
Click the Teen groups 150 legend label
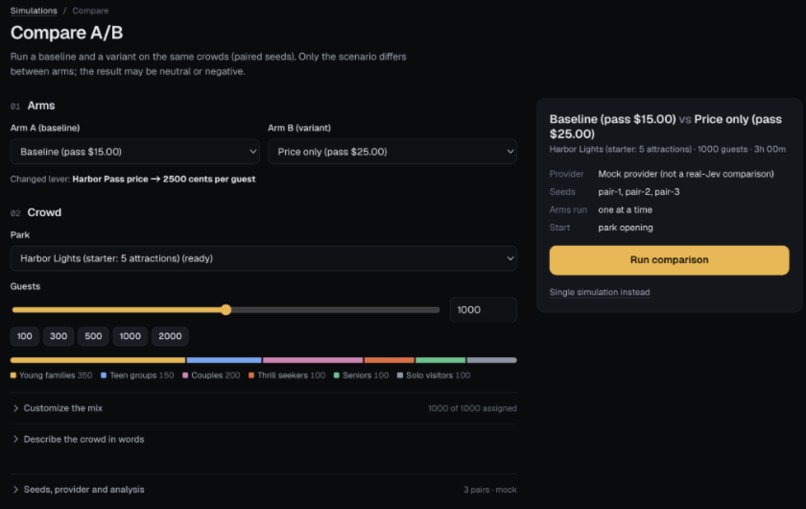pyautogui.click(x=137, y=375)
